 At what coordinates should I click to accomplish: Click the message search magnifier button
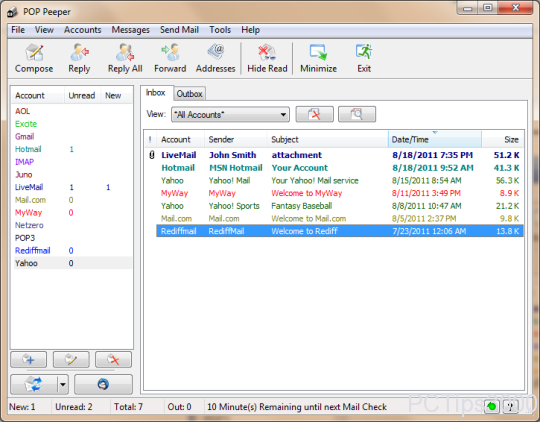(x=357, y=114)
